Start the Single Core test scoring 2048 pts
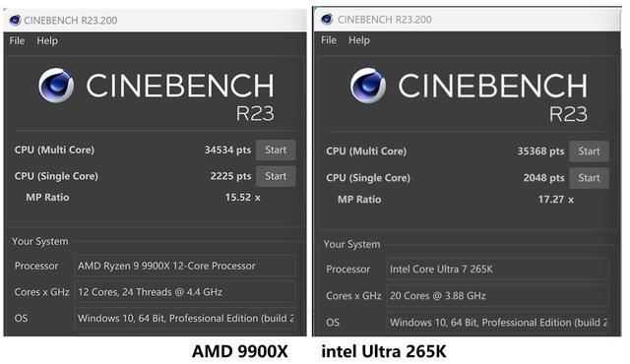The width and height of the screenshot is (630, 364). 589,178
